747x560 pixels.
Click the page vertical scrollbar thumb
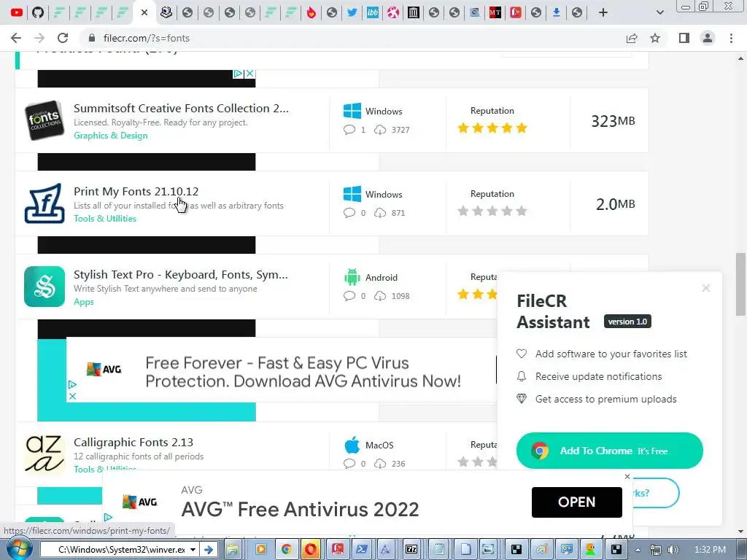pyautogui.click(x=740, y=284)
